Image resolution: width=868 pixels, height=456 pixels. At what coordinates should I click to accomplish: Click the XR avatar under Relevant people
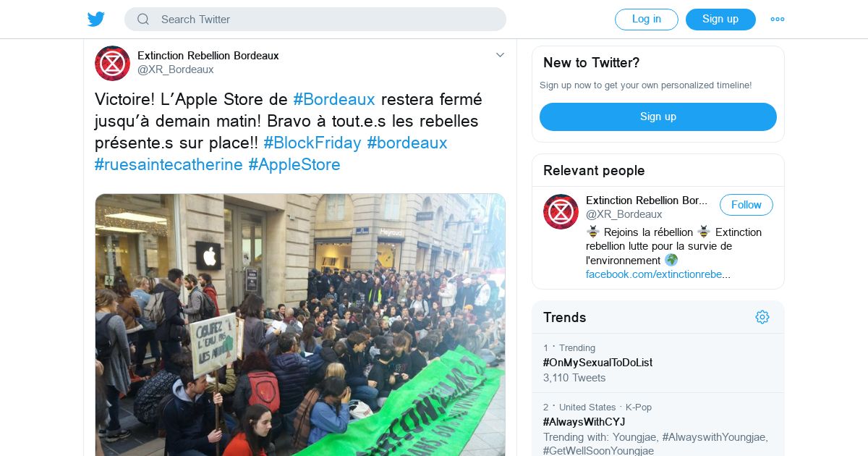click(x=561, y=211)
